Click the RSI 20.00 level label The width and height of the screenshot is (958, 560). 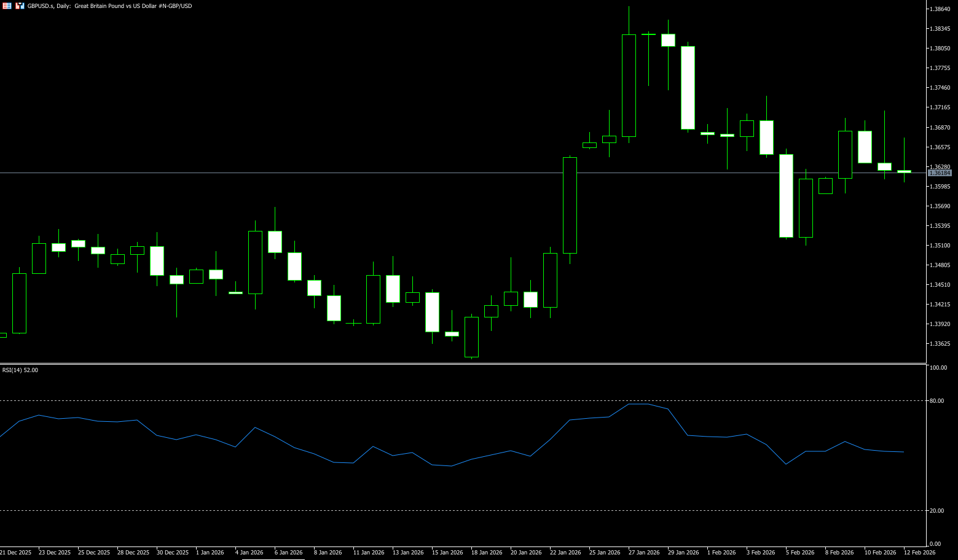click(x=936, y=511)
